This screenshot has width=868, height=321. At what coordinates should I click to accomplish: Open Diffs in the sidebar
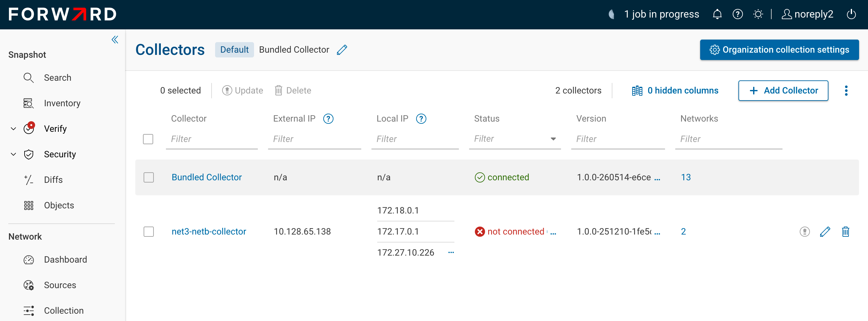coord(53,180)
